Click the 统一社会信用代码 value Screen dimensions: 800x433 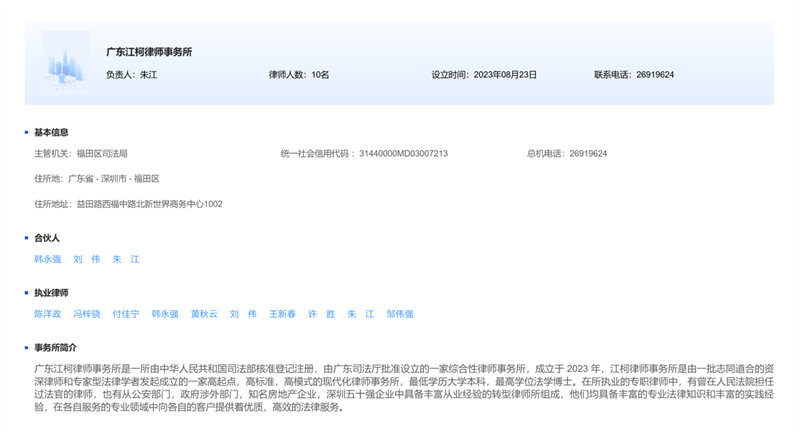coord(403,154)
